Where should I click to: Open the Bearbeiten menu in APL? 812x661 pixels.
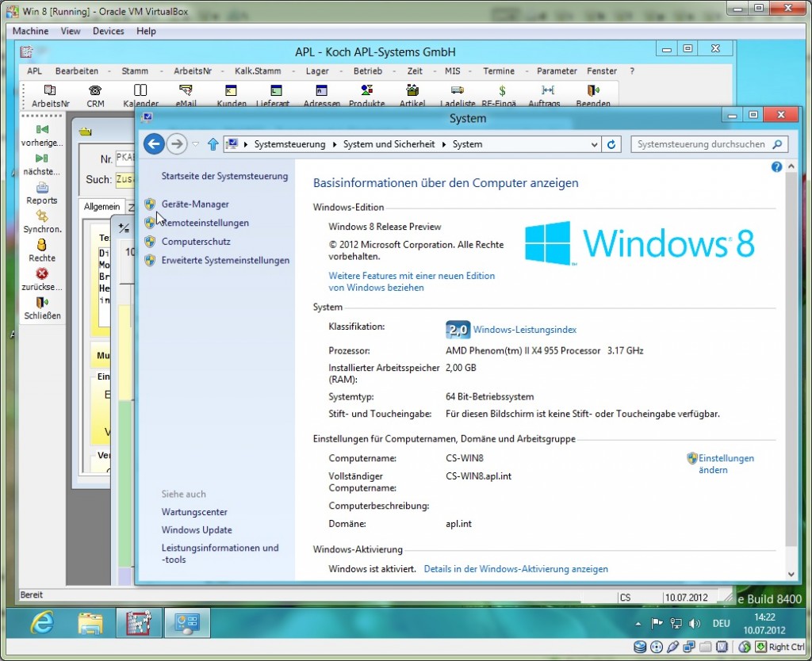point(77,71)
